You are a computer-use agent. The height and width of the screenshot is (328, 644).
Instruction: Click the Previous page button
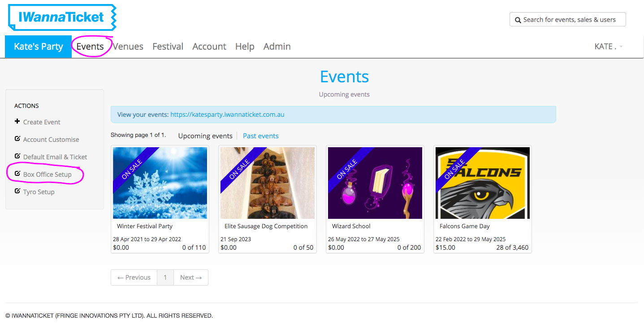pos(134,277)
